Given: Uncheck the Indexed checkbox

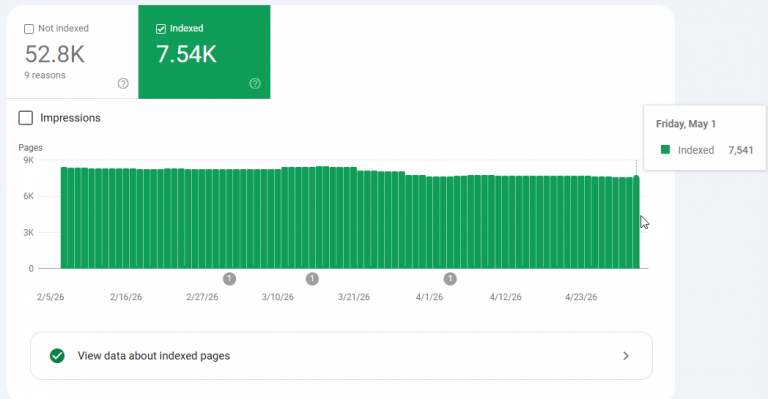Looking at the screenshot, I should click(161, 29).
